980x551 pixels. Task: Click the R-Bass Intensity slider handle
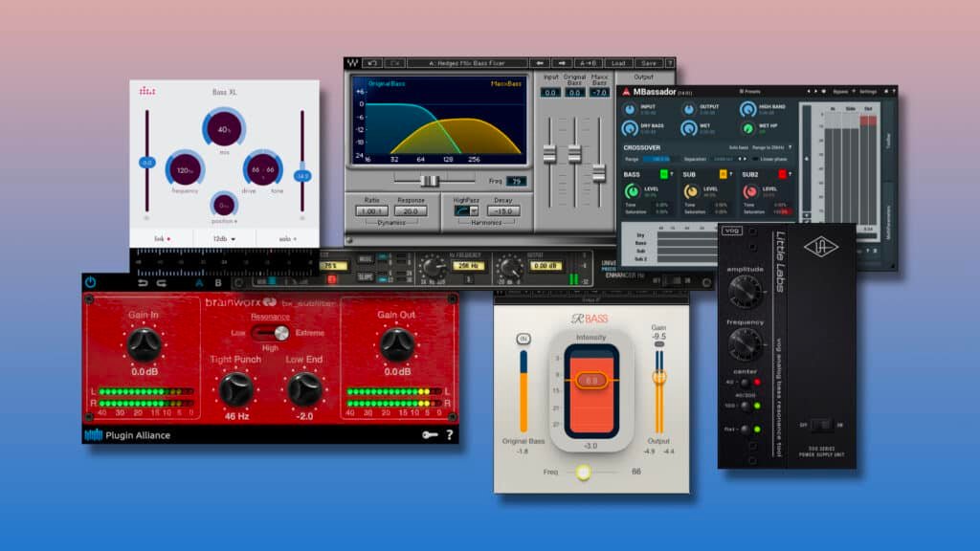591,380
